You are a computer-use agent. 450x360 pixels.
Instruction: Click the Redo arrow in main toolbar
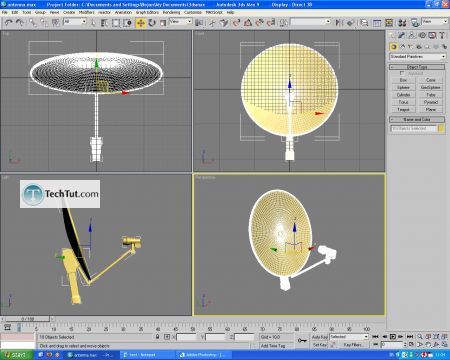pos(20,23)
